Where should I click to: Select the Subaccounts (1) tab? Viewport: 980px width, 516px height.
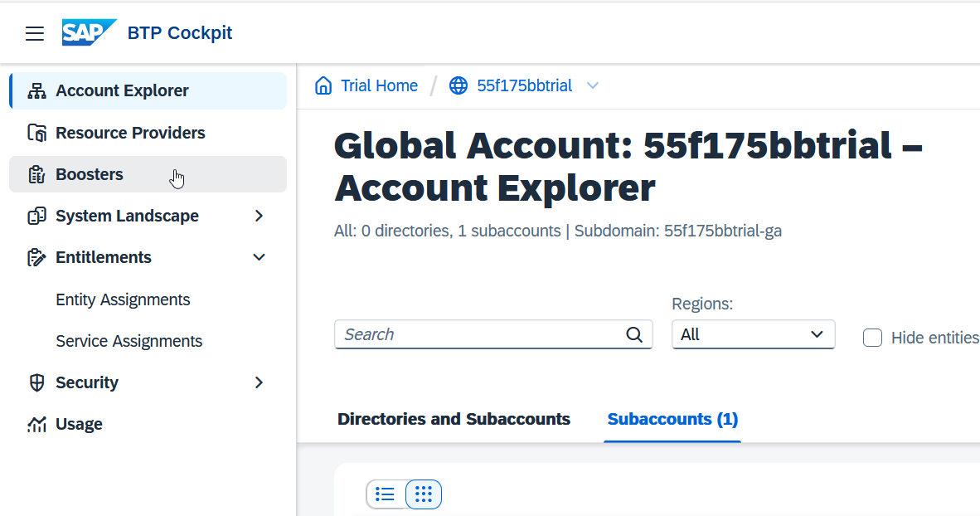click(x=672, y=419)
